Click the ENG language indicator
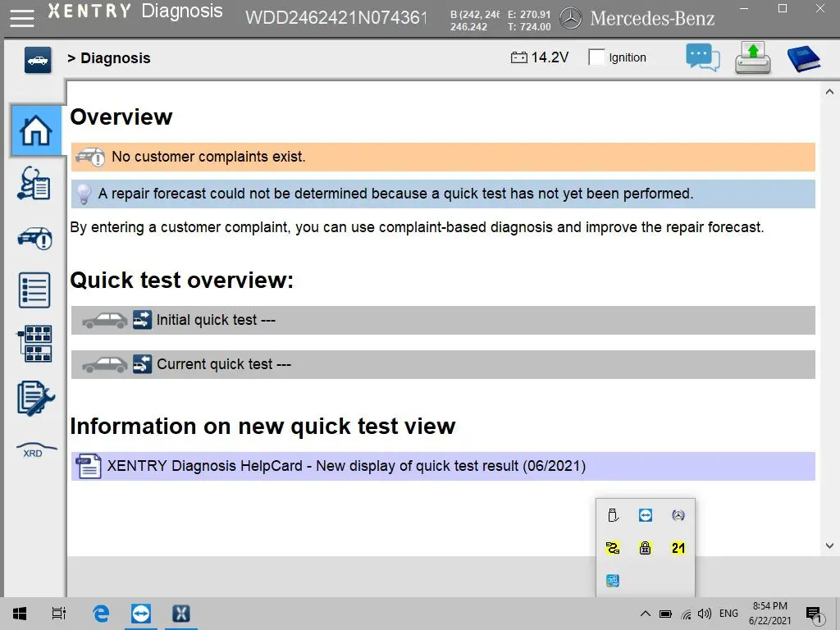The height and width of the screenshot is (630, 840). (x=728, y=614)
